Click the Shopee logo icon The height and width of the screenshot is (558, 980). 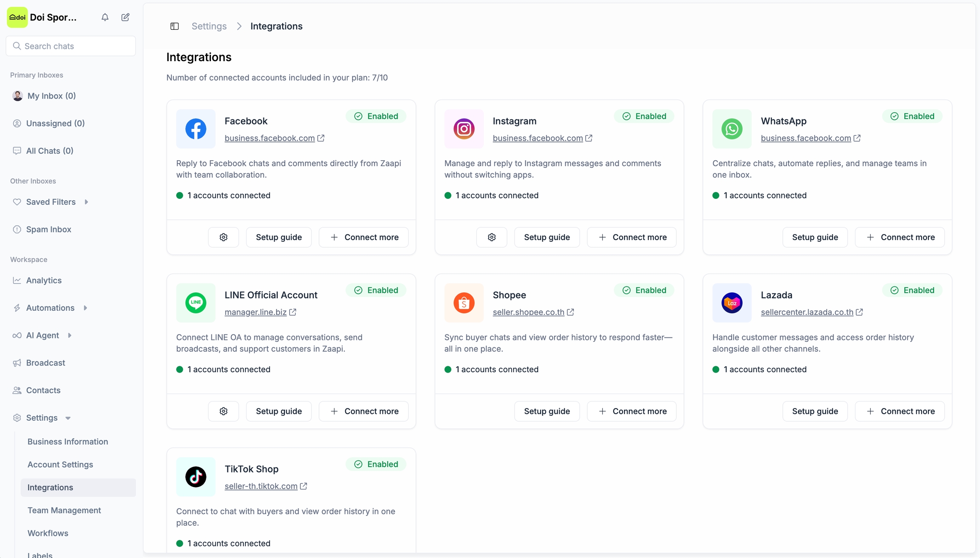tap(464, 303)
